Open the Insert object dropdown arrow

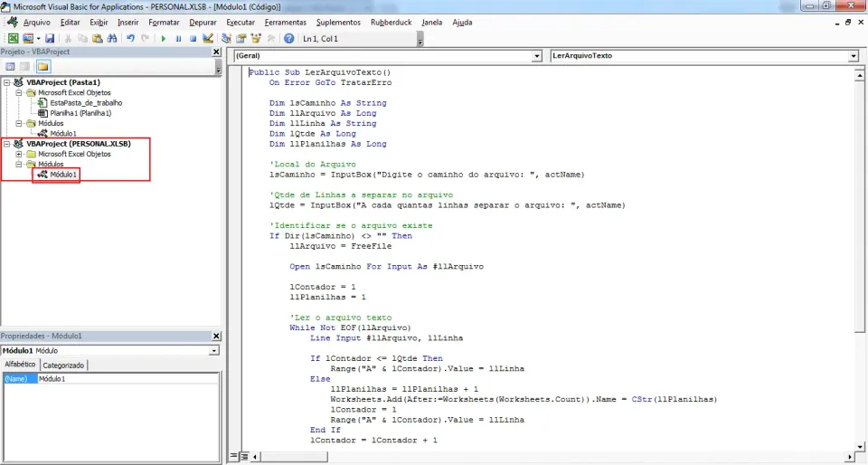click(38, 38)
